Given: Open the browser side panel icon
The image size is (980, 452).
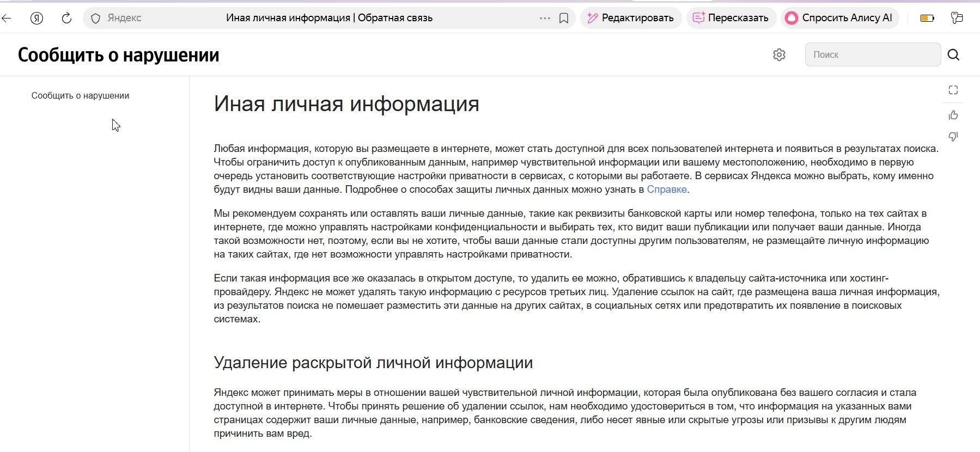Looking at the screenshot, I should tap(957, 18).
